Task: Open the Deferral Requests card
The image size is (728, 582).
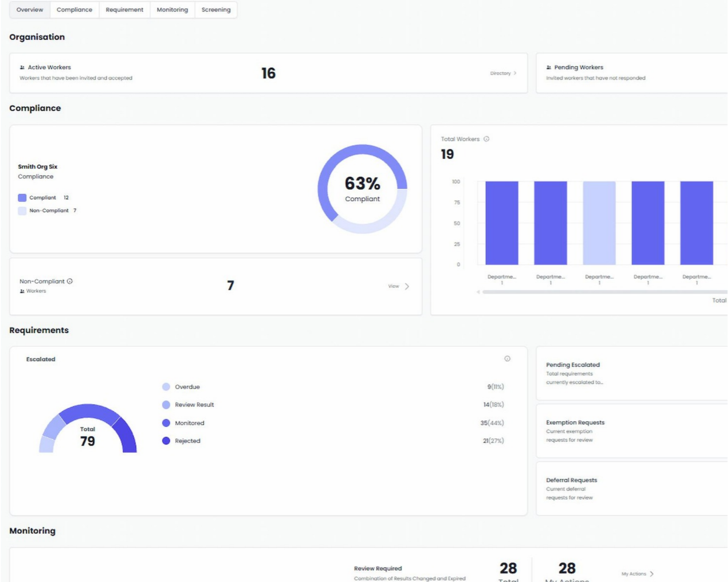Action: [632, 488]
